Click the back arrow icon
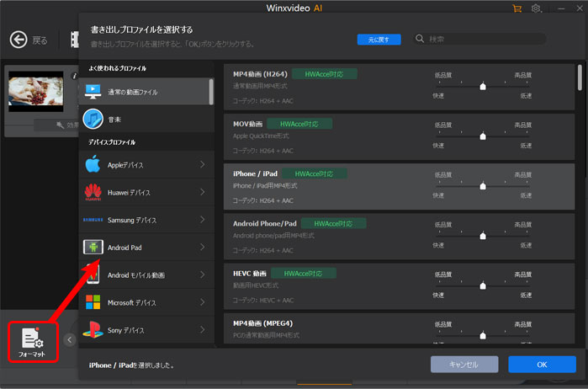Screen dimensions: 588x389 19,40
